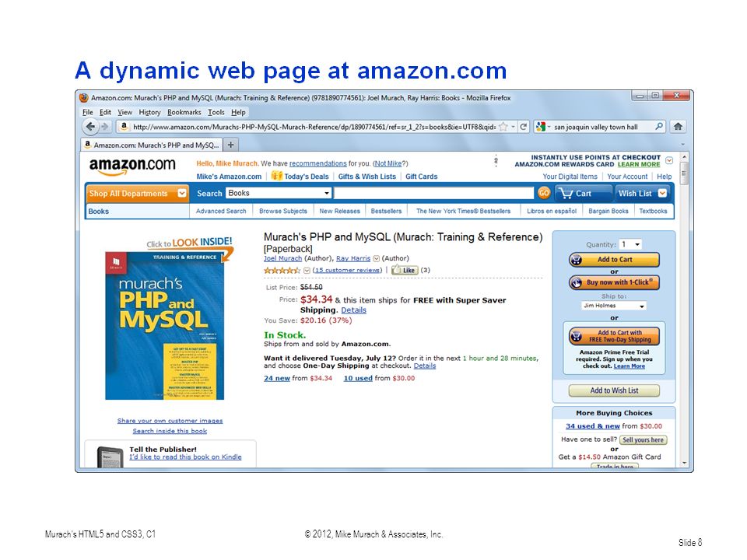Viewport: 747px width, 560px height.
Task: Click Bargain Books in the Books bar
Action: [x=608, y=211]
